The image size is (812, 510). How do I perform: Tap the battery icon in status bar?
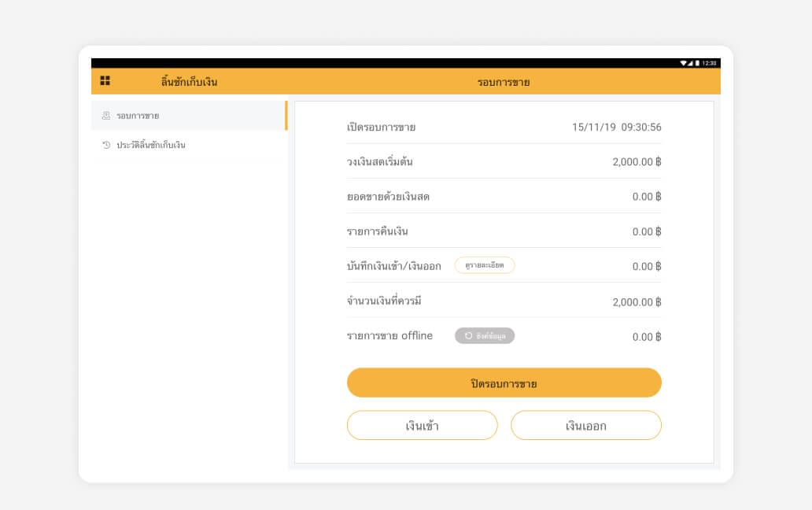(697, 63)
